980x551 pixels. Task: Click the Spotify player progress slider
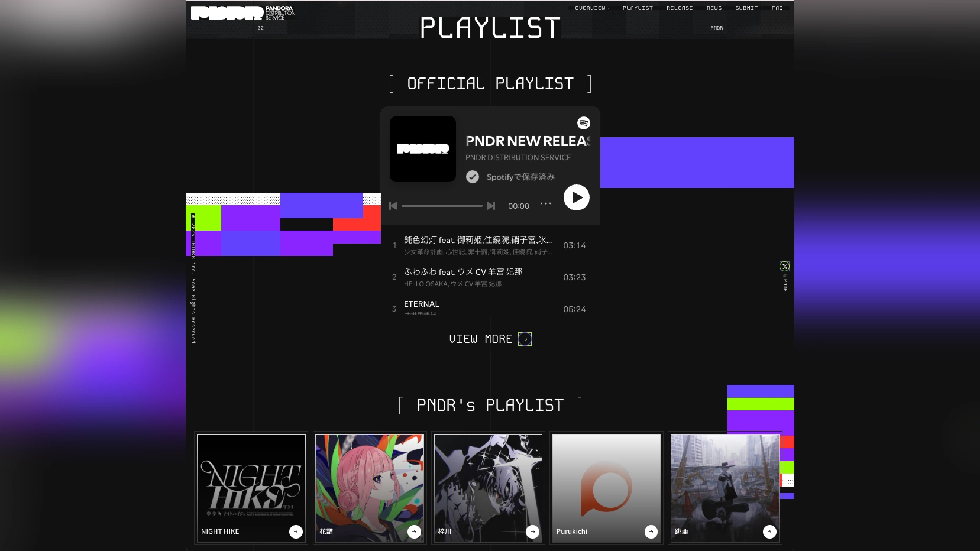[442, 206]
